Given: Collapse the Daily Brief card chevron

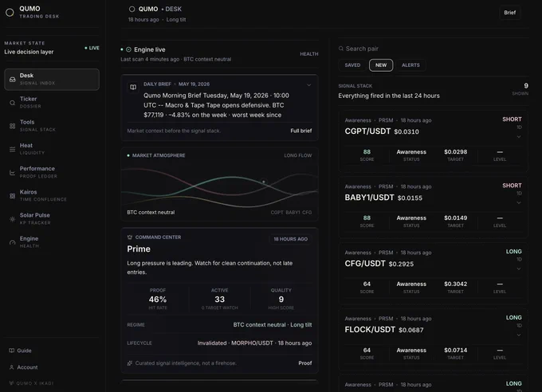Looking at the screenshot, I should pos(308,85).
